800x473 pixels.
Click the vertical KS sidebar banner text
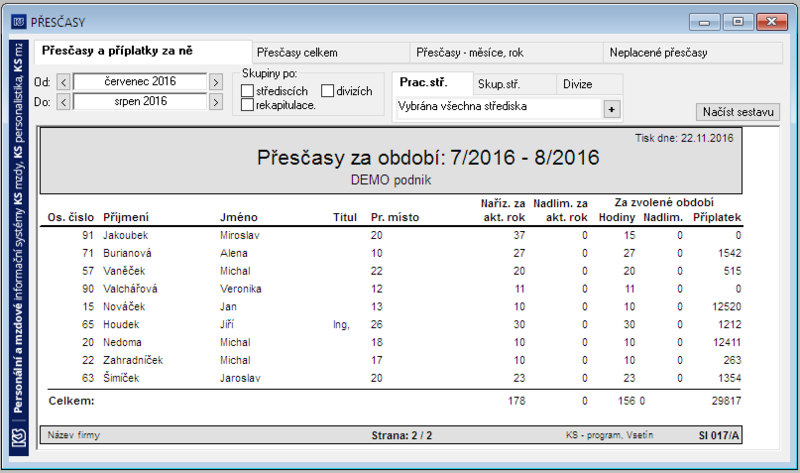point(19,230)
